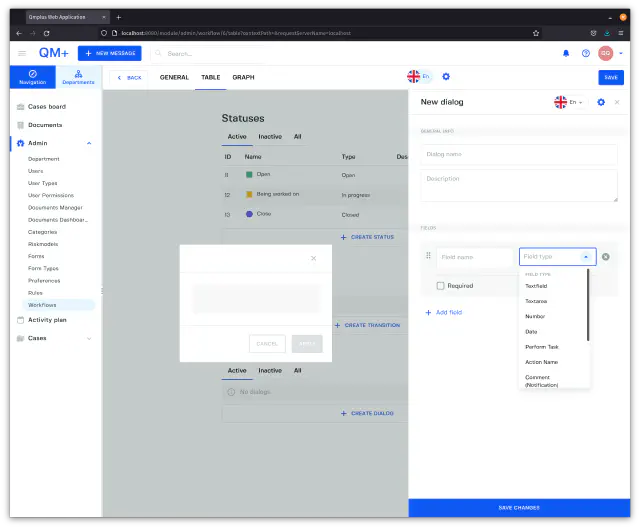The image size is (640, 528).
Task: Click the BACK button
Action: click(x=129, y=78)
